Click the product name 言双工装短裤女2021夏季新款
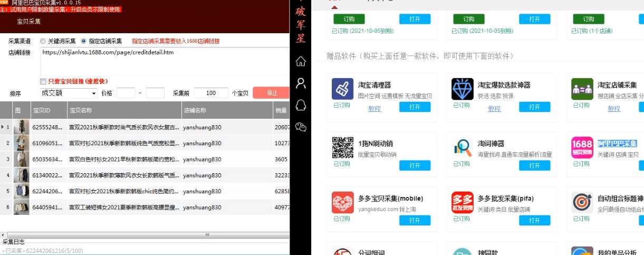Image resolution: width=644 pixels, height=255 pixels. [x=124, y=207]
